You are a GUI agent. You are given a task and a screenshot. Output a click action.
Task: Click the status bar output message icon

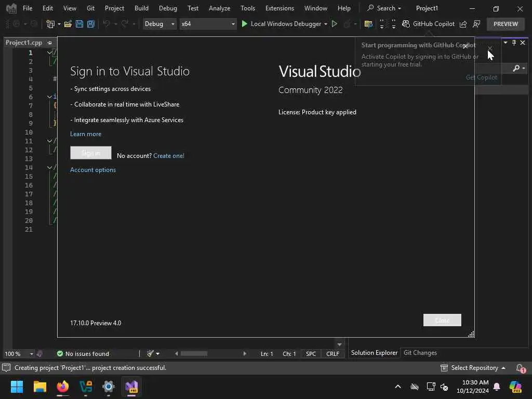6,368
